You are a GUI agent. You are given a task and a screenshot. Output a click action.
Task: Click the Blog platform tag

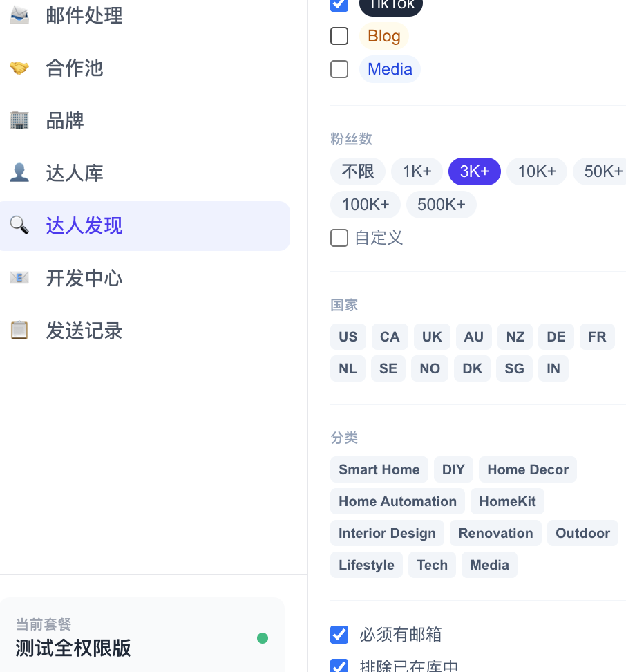pyautogui.click(x=383, y=36)
